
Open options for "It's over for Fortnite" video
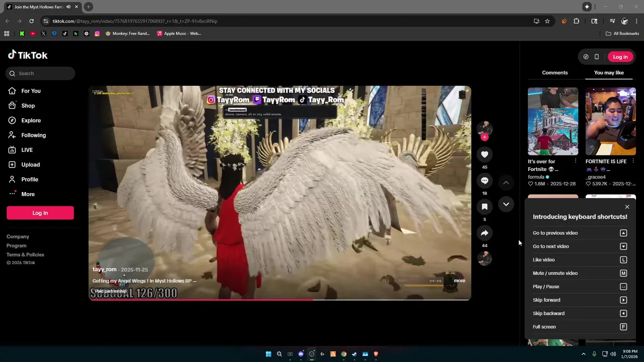575,161
